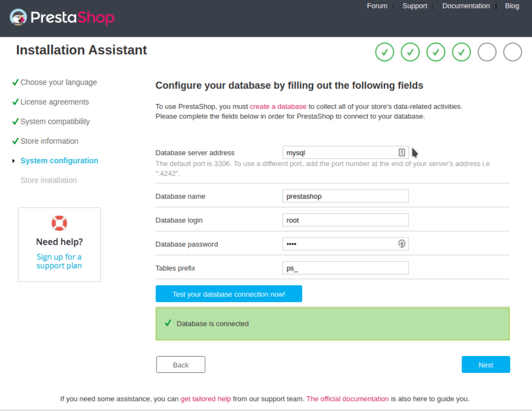The image size is (532, 411).
Task: Open the Documentation header link
Action: point(465,6)
